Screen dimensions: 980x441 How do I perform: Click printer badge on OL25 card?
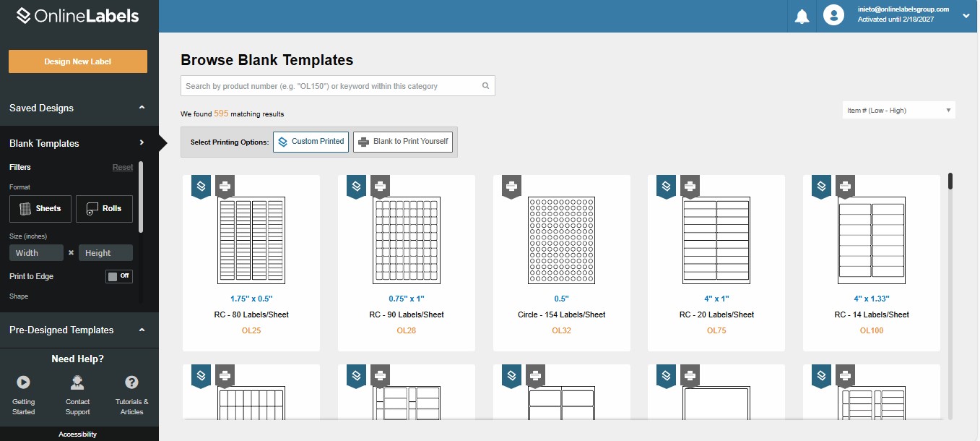tap(225, 186)
